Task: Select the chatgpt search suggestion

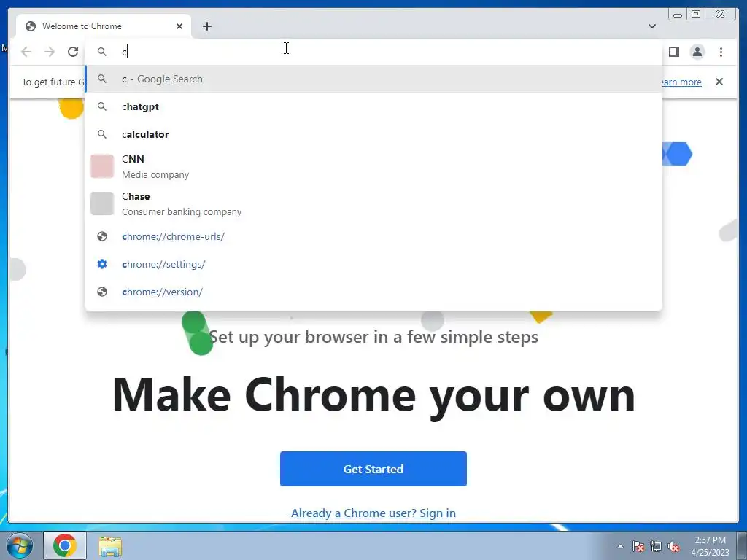Action: pos(373,106)
